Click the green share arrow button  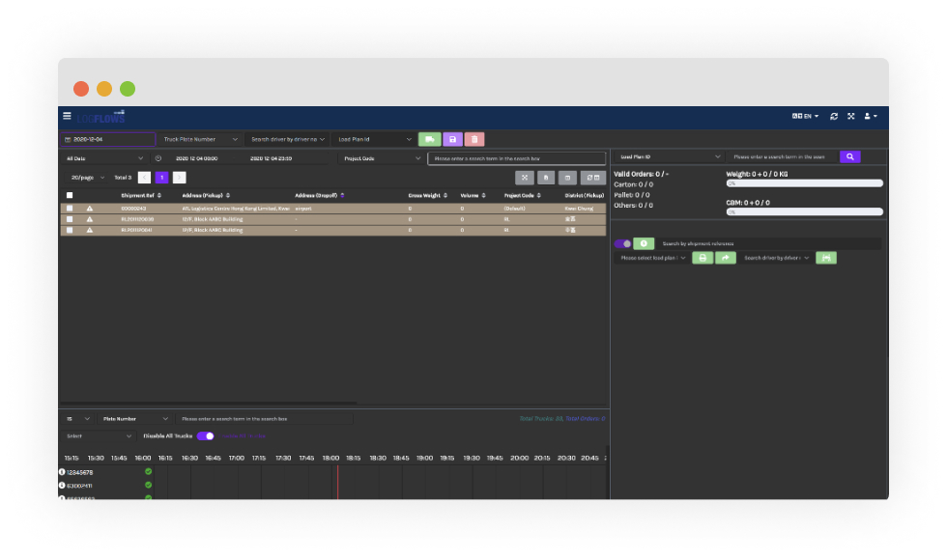pos(726,258)
